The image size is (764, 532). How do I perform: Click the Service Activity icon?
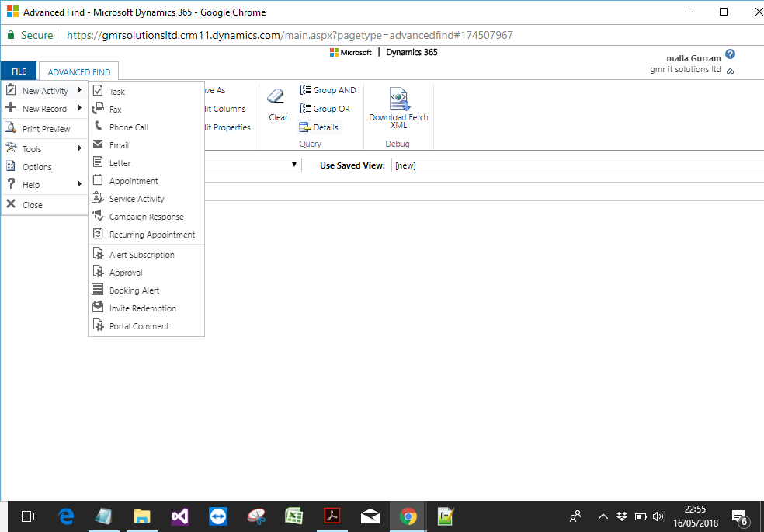(98, 198)
